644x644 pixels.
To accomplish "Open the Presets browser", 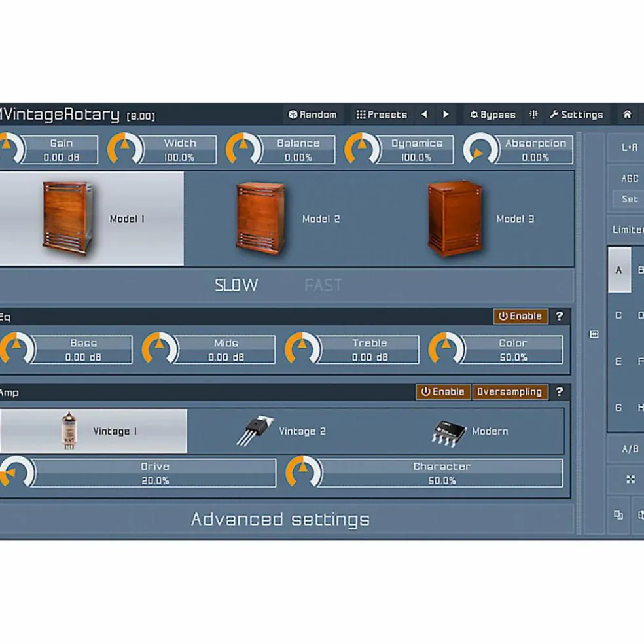I will click(382, 115).
